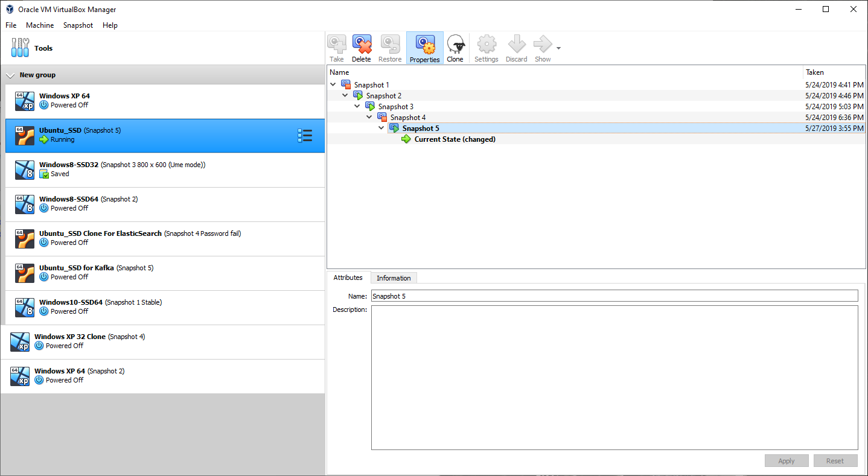
Task: Click the VirtualBox title bar app icon
Action: point(10,9)
